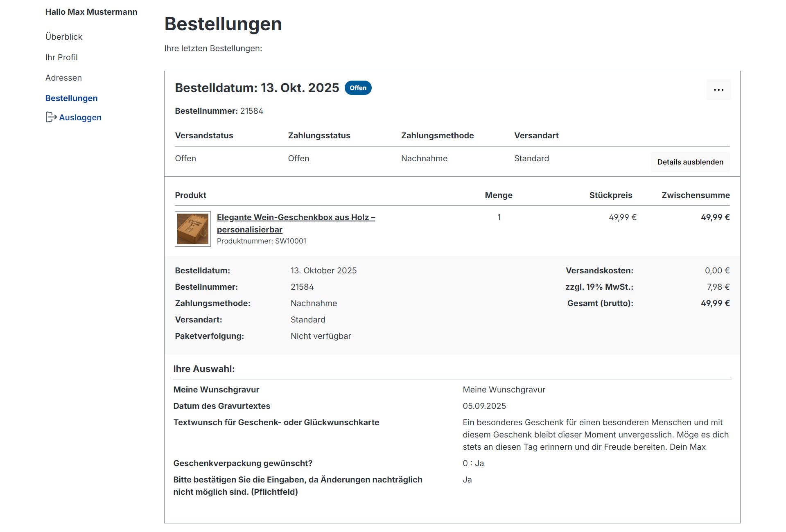
Task: Open Adressen in account menu
Action: (63, 78)
